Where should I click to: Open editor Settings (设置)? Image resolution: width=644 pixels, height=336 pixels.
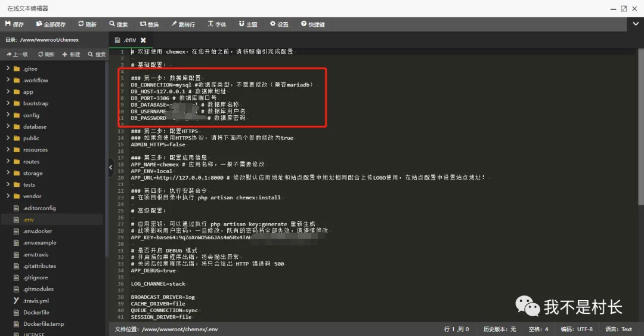point(279,24)
